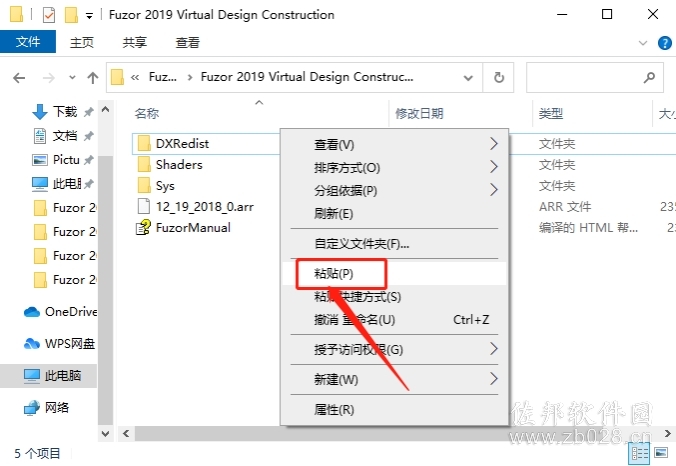The width and height of the screenshot is (676, 466).
Task: Open 排序方式(O) submenu
Action: coord(394,167)
